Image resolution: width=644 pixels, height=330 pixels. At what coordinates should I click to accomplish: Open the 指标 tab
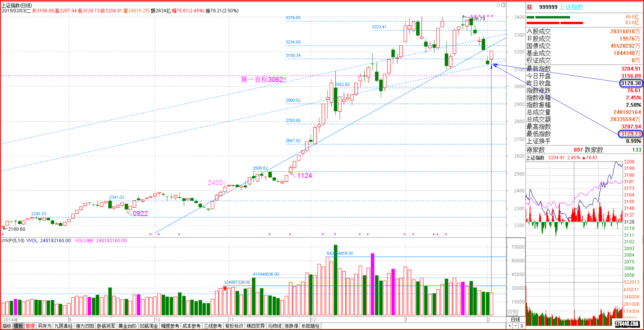click(x=7, y=326)
